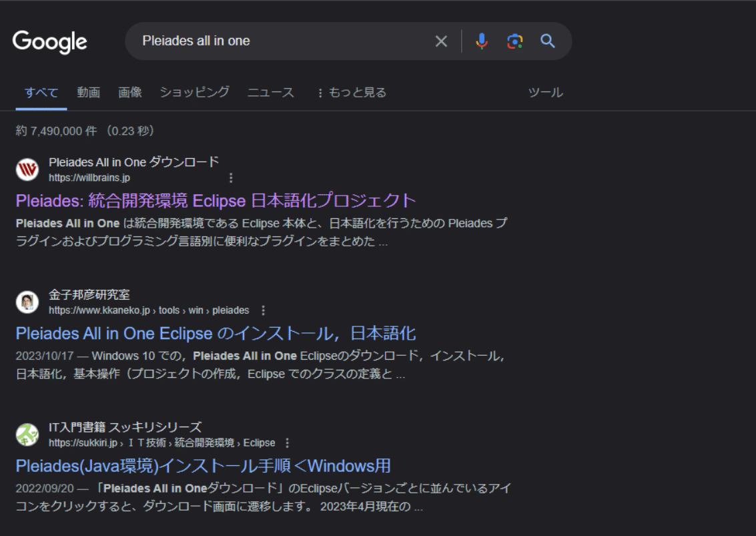
Task: Expand the もっと見る menu
Action: (x=352, y=92)
